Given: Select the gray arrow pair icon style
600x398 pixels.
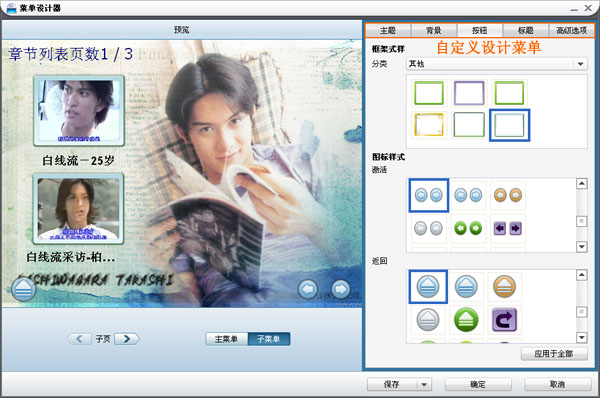Looking at the screenshot, I should [x=428, y=228].
